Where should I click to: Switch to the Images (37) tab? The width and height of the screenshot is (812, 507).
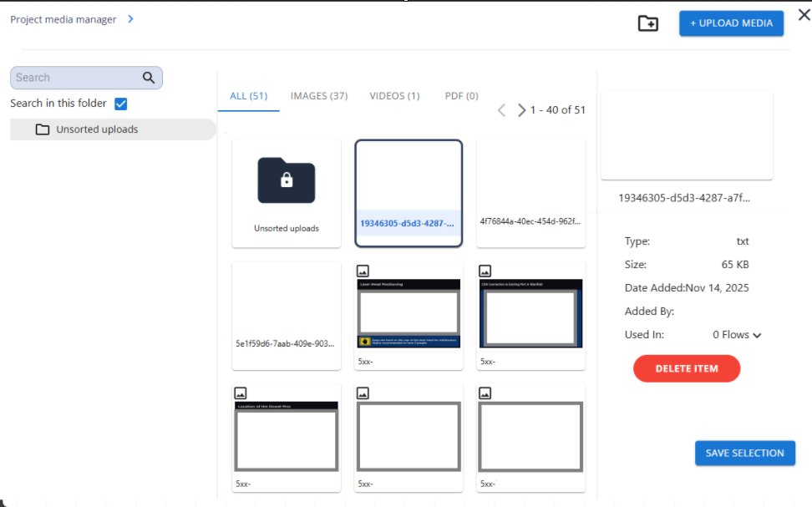point(318,96)
